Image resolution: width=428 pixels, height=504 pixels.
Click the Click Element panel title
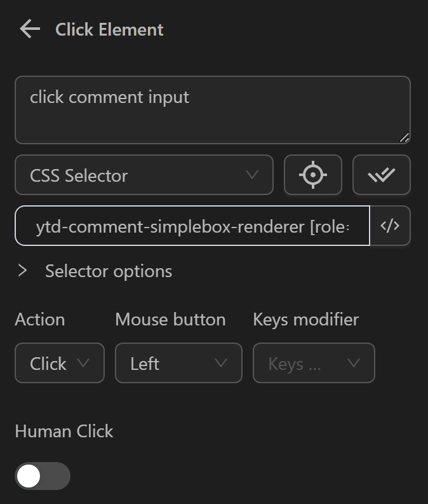(109, 29)
